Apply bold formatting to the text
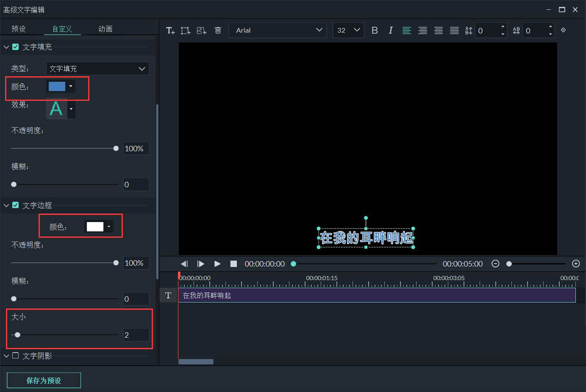This screenshot has height=392, width=586. click(375, 30)
